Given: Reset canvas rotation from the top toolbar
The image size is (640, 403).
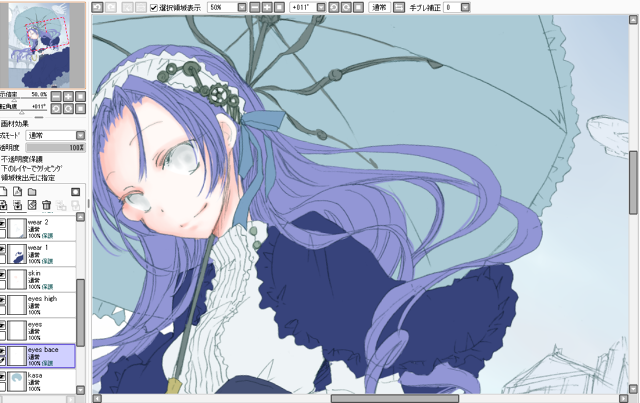Looking at the screenshot, I should (x=358, y=7).
